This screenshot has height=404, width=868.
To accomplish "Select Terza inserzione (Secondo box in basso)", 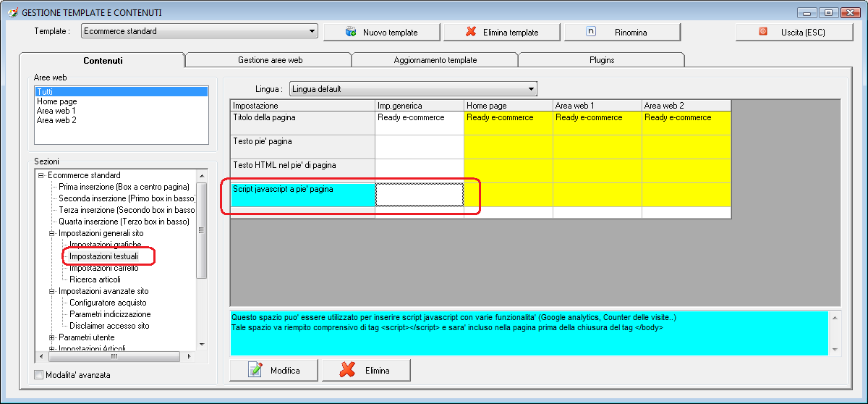I will coord(127,210).
